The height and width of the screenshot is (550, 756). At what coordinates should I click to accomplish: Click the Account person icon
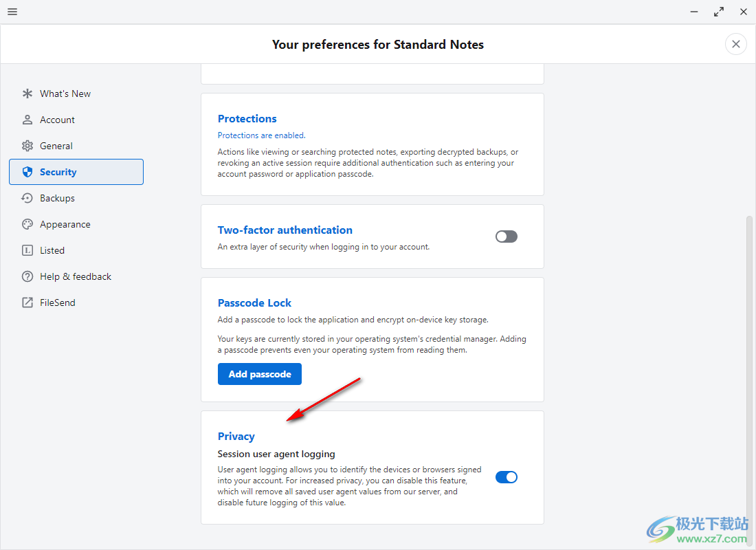point(27,120)
